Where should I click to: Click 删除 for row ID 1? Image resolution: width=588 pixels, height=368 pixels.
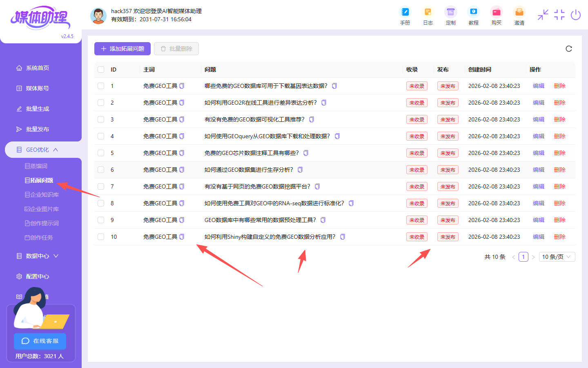click(560, 86)
